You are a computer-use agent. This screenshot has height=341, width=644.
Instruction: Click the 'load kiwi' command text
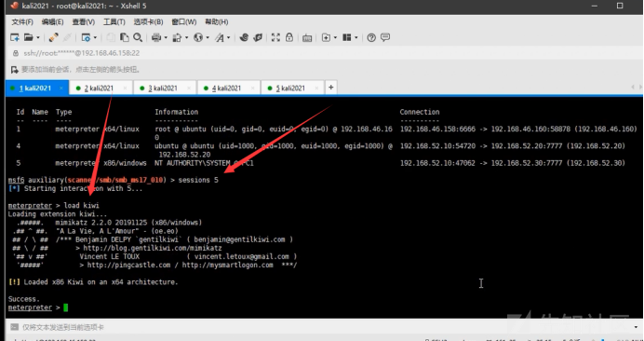tap(81, 205)
